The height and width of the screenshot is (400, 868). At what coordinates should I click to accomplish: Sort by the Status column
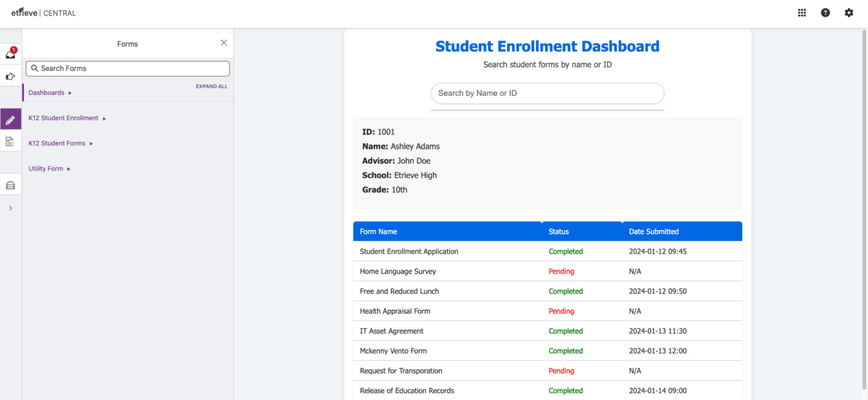[x=558, y=231]
